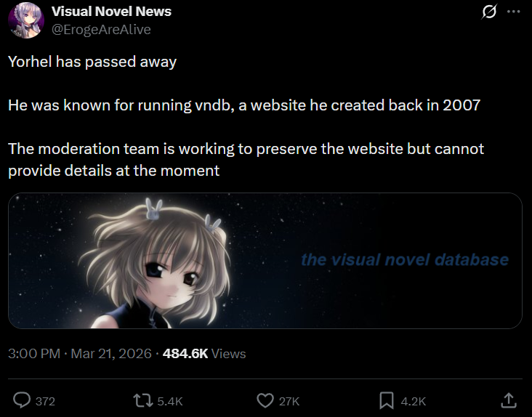Viewport: 532px width, 417px height.
Task: Open the Grok slash-circle icon
Action: [x=489, y=12]
